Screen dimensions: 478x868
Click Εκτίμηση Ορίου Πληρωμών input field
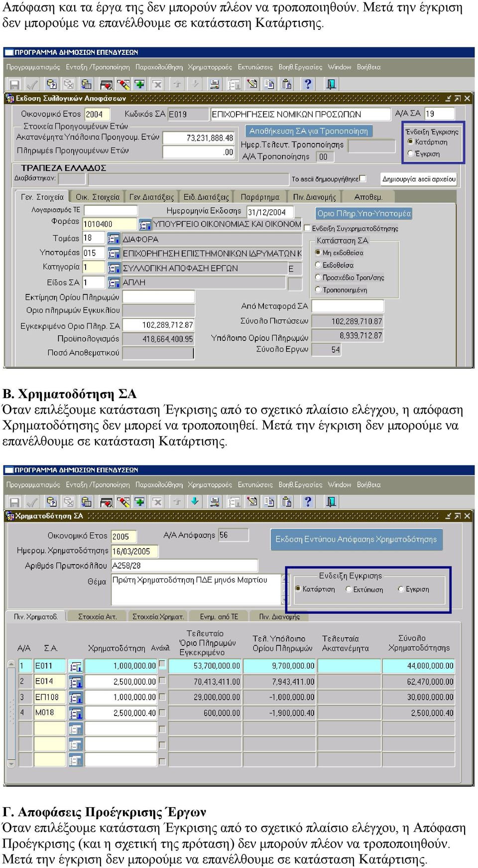(x=158, y=297)
